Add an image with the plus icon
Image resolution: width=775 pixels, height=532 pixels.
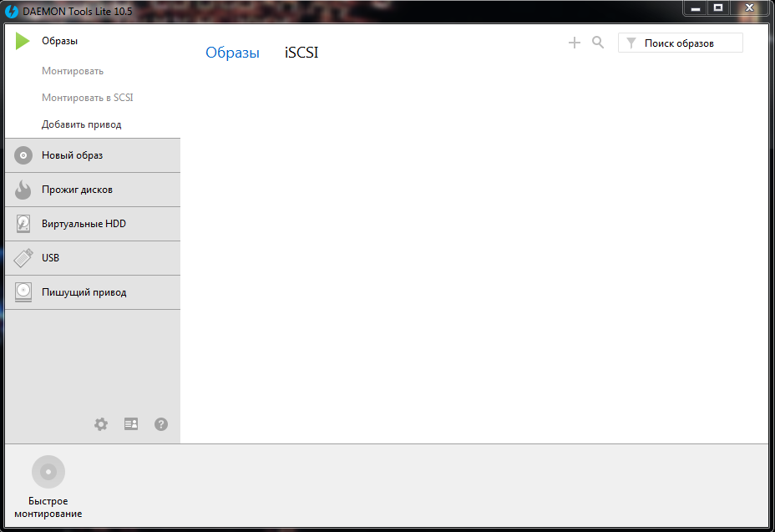pyautogui.click(x=575, y=43)
